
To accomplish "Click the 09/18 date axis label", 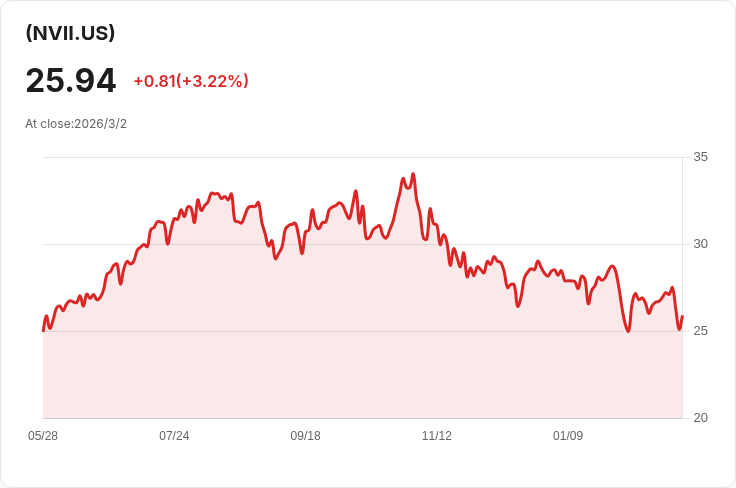I will [305, 436].
